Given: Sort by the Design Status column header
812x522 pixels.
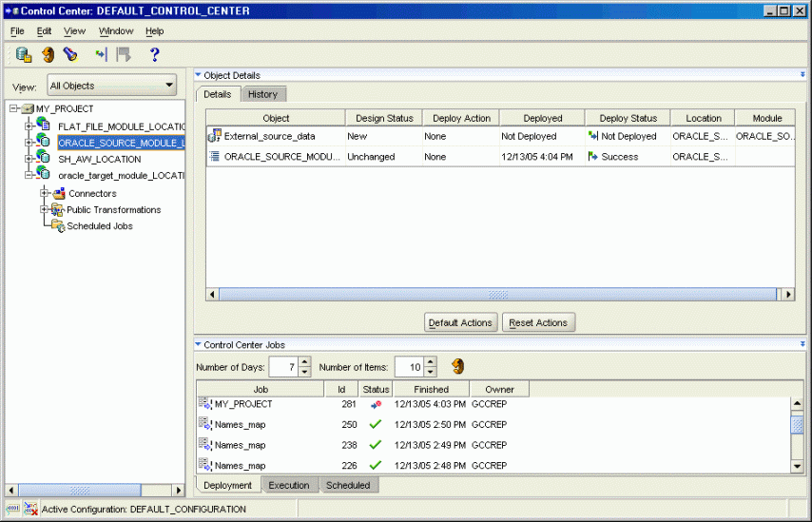Looking at the screenshot, I should 384,118.
